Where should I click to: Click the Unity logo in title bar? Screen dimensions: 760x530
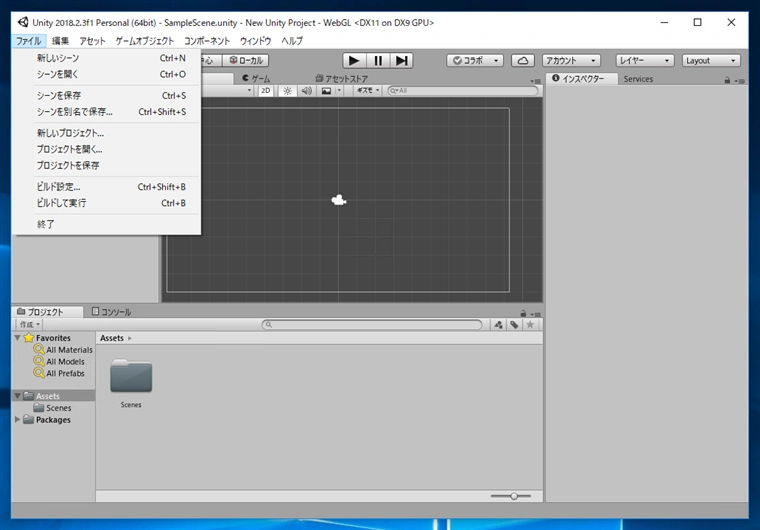click(x=23, y=22)
